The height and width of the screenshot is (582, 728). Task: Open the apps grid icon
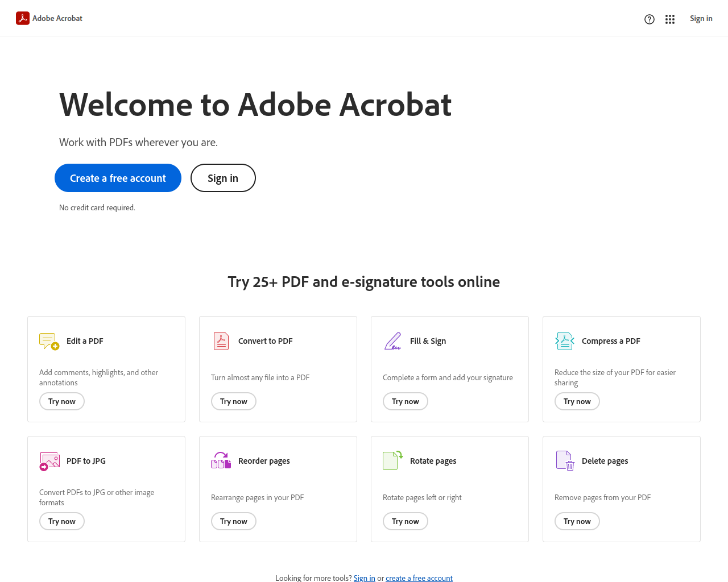point(670,19)
